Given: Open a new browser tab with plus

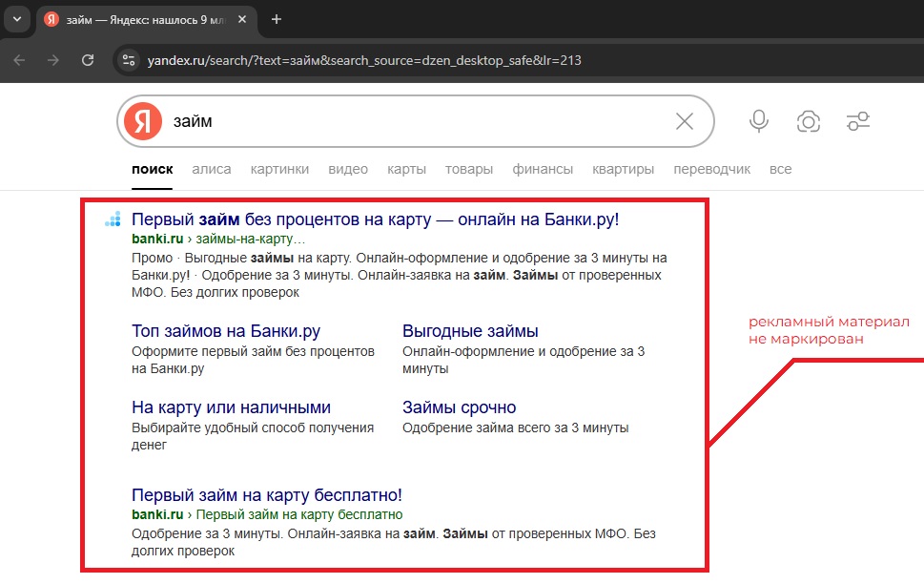Looking at the screenshot, I should click(277, 19).
